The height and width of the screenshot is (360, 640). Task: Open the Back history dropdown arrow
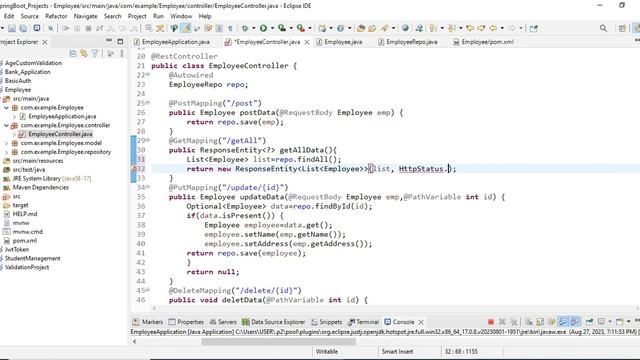click(x=502, y=28)
